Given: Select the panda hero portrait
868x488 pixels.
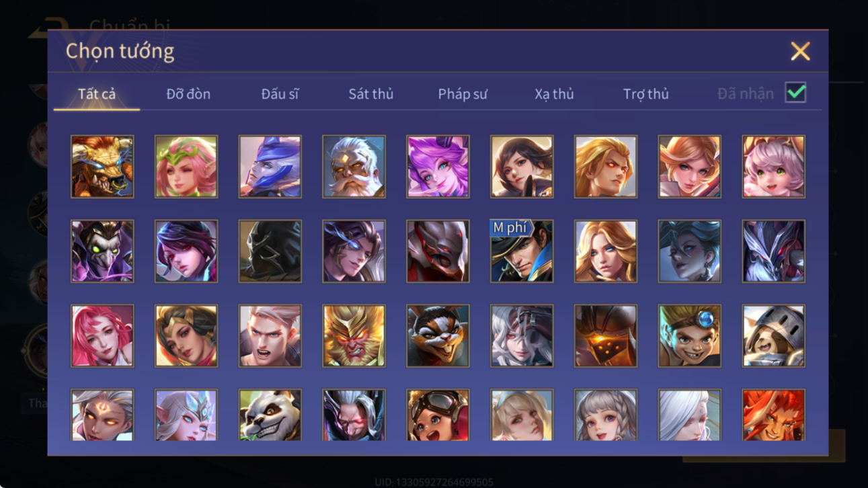Looking at the screenshot, I should pyautogui.click(x=270, y=415).
